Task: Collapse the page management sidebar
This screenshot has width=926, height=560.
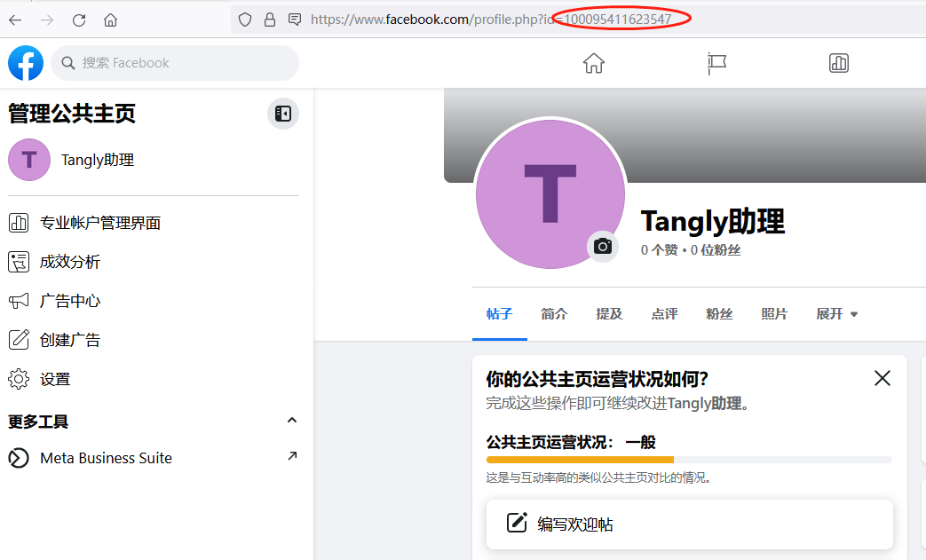Action: [x=283, y=114]
